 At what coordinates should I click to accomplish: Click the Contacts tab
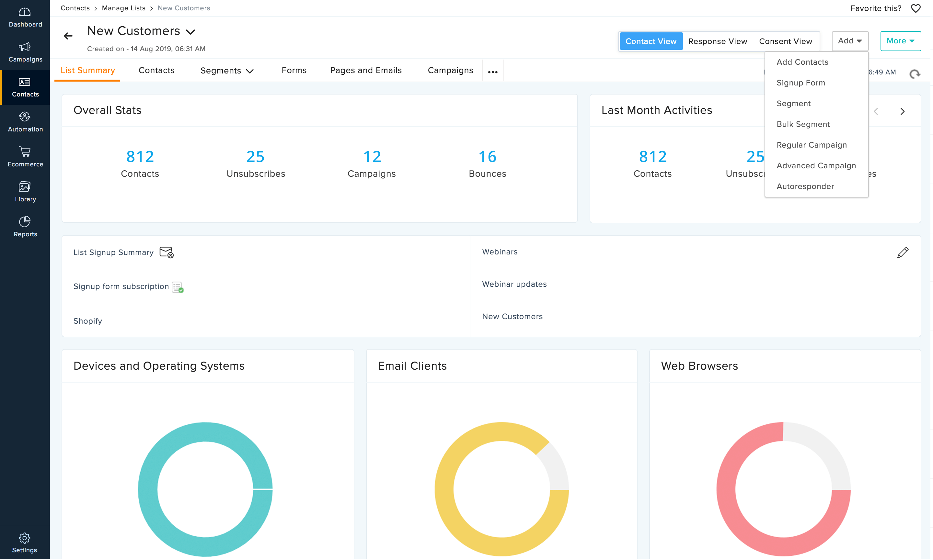pos(156,70)
